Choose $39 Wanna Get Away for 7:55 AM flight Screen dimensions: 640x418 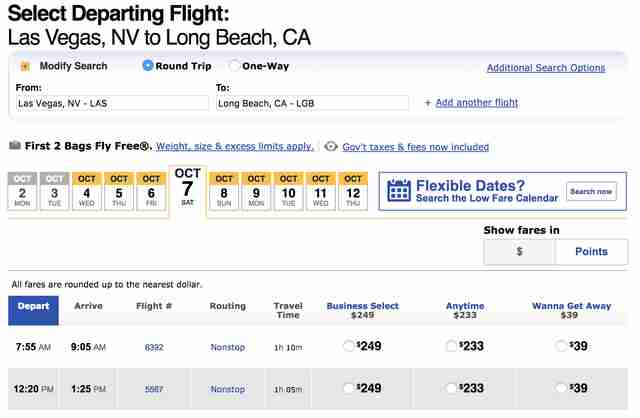(x=561, y=346)
